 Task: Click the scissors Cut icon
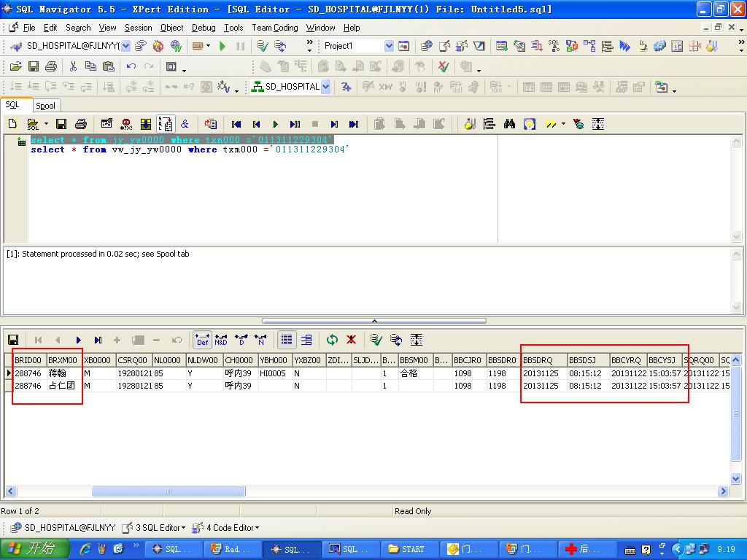(x=73, y=66)
